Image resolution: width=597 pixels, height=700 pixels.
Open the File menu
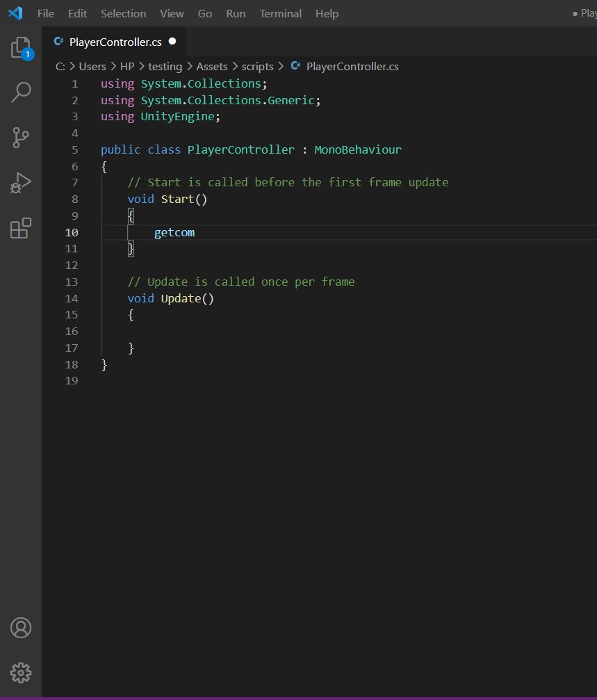(45, 14)
